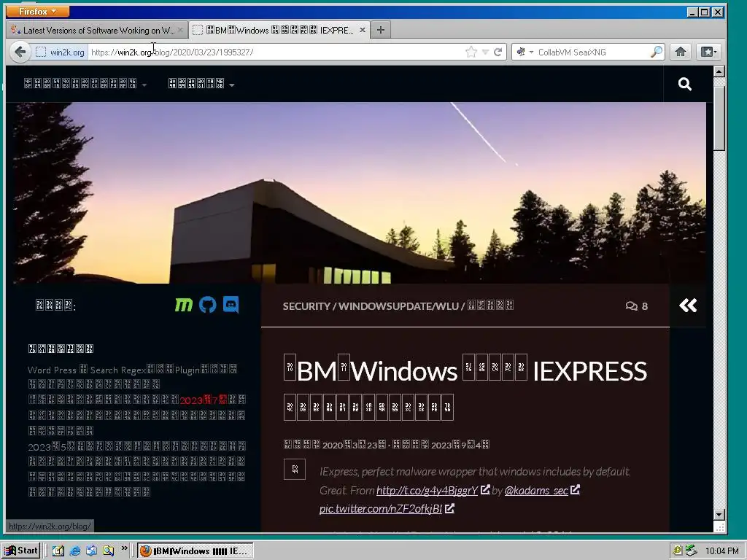Close the Latest Versions of Software tab

(x=180, y=30)
